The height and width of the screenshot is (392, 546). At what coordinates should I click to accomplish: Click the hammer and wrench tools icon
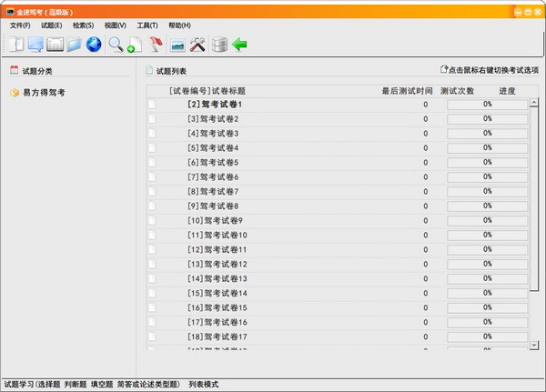click(x=197, y=45)
